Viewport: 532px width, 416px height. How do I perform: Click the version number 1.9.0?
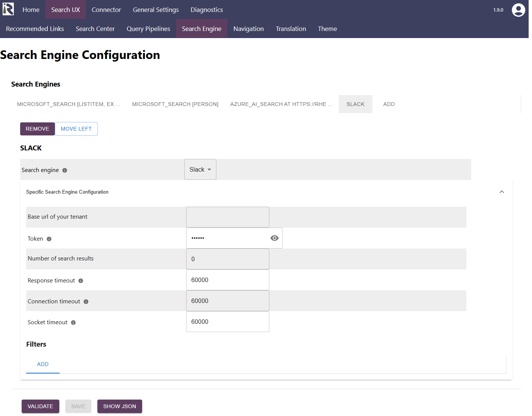(x=498, y=10)
